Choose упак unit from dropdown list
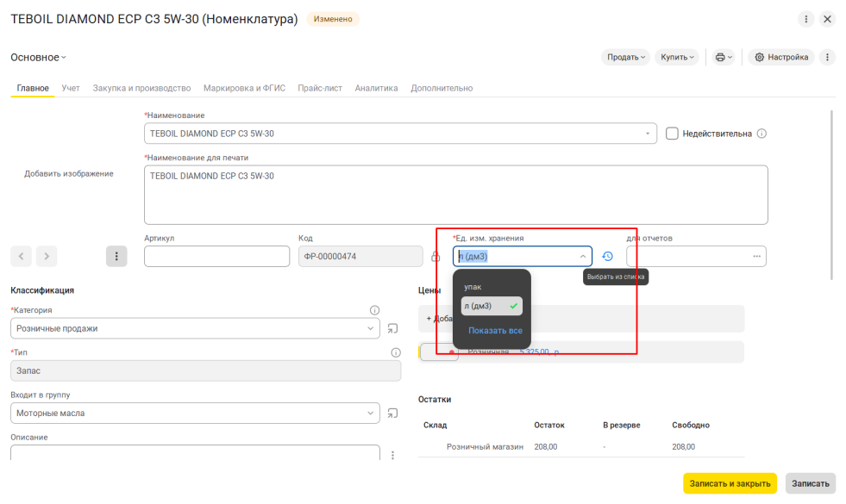Viewport: 846px width, 504px height. click(x=473, y=287)
